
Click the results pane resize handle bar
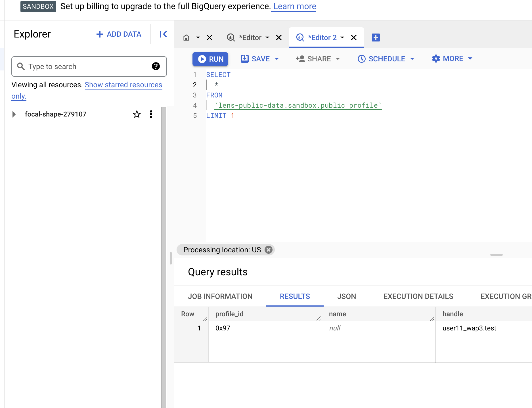[497, 255]
